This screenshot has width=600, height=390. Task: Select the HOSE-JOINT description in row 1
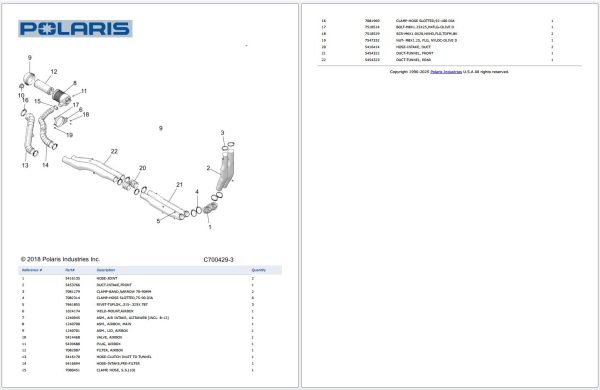click(107, 279)
